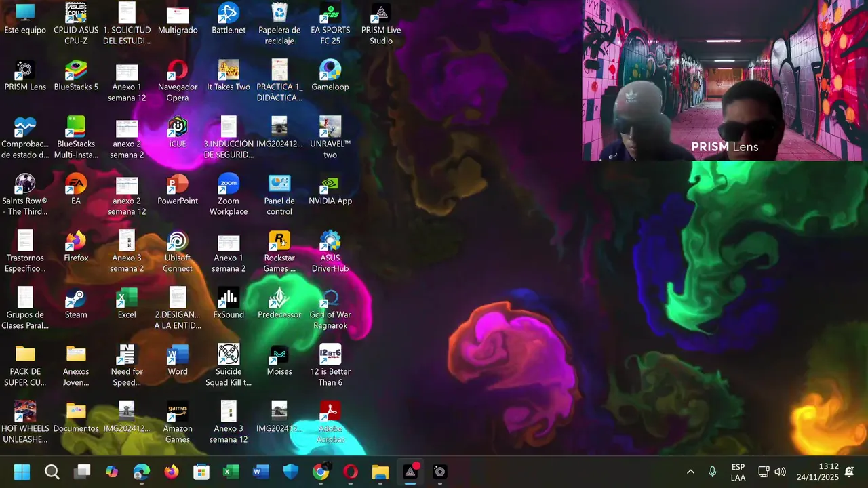The image size is (868, 488).
Task: Open Task View on the taskbar
Action: click(82, 472)
